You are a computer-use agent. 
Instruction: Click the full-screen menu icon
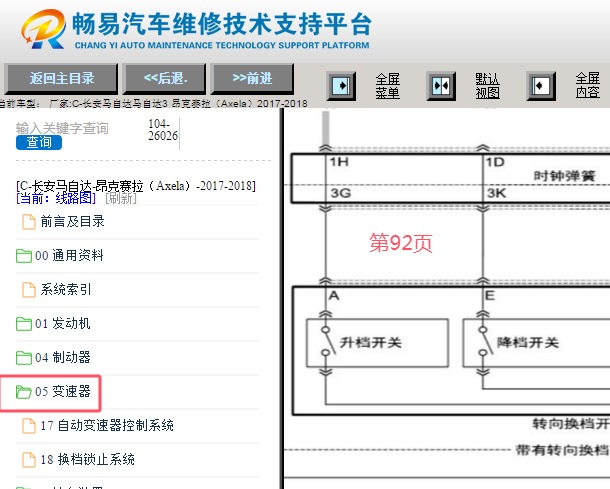pyautogui.click(x=341, y=86)
